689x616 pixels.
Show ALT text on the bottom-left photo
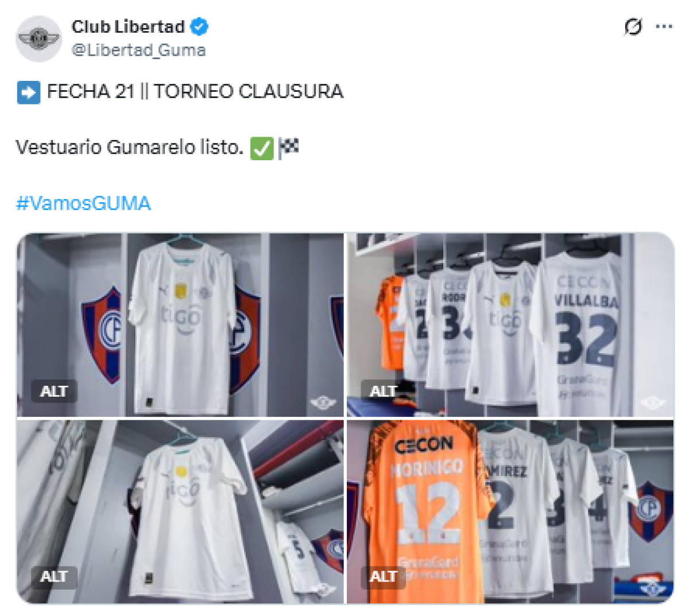54,576
